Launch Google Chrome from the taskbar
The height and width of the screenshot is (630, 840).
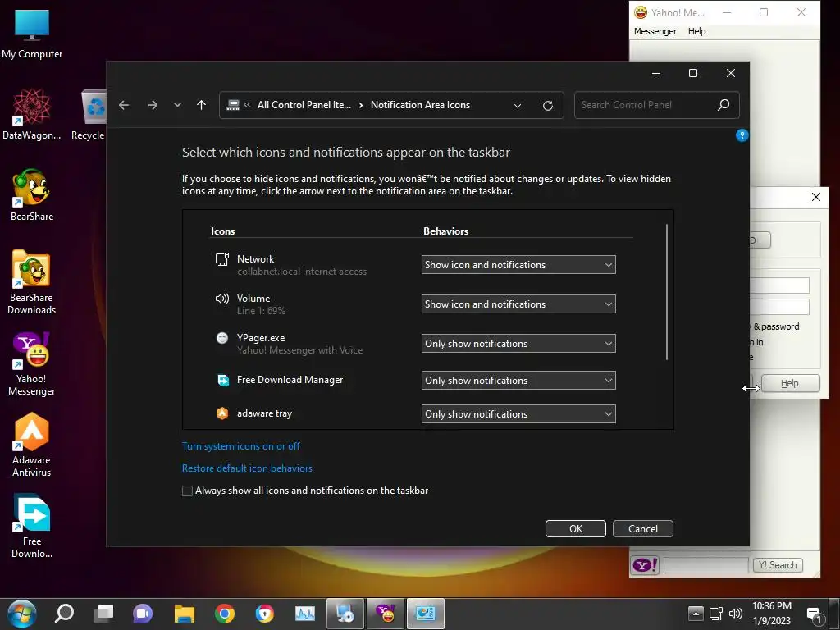click(x=225, y=614)
